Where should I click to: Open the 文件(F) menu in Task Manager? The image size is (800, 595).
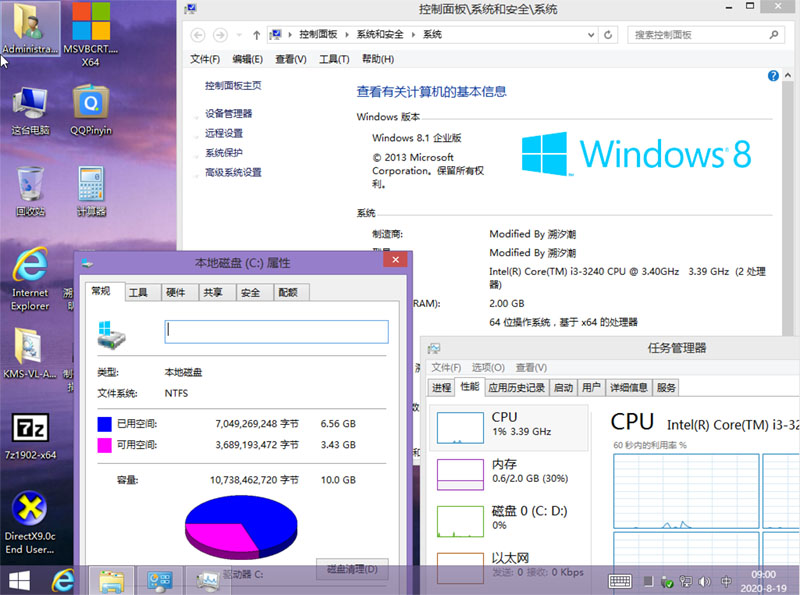pos(446,367)
